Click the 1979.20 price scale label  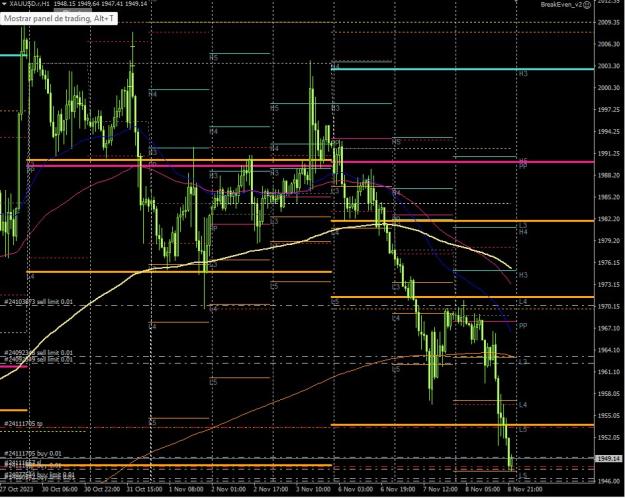coord(609,241)
